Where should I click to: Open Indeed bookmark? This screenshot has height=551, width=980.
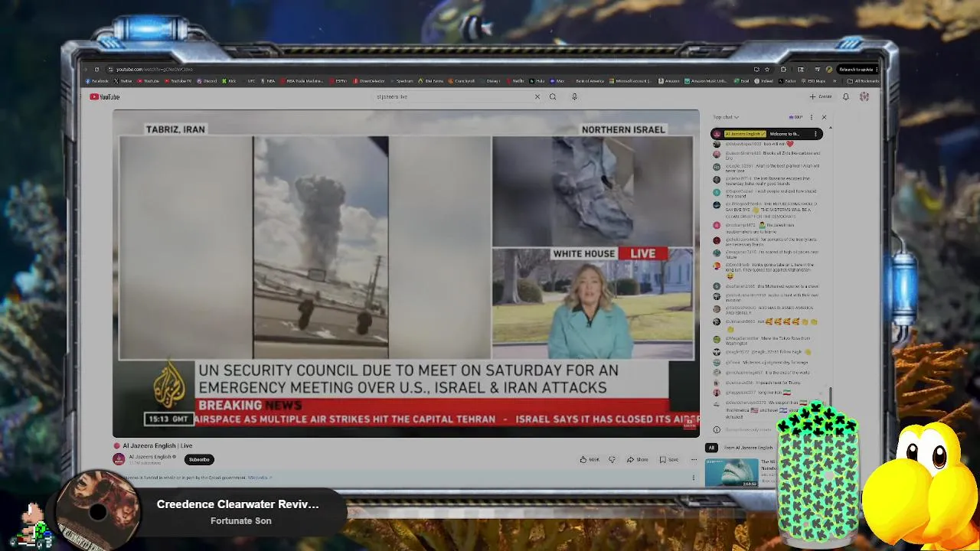(x=763, y=81)
